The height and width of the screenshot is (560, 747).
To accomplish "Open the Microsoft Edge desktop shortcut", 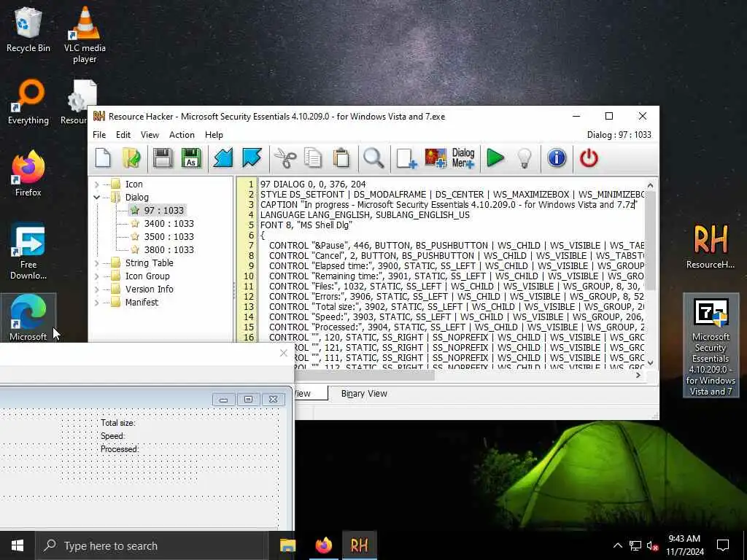I will pos(28,318).
